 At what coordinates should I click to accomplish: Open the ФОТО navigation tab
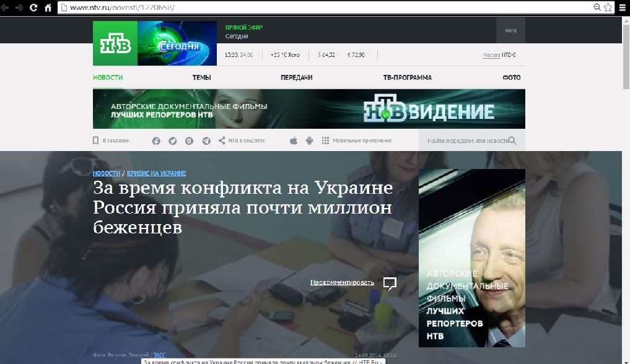pyautogui.click(x=512, y=77)
